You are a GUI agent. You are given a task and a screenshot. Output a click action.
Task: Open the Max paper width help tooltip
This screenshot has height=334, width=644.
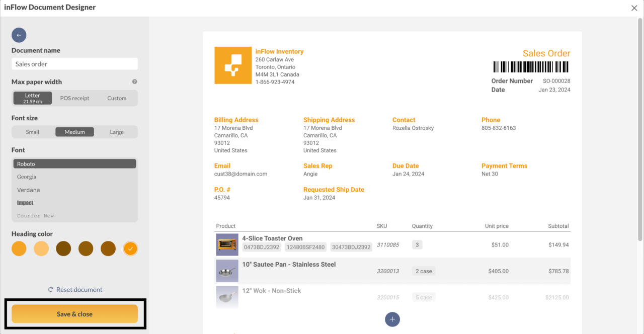point(134,81)
